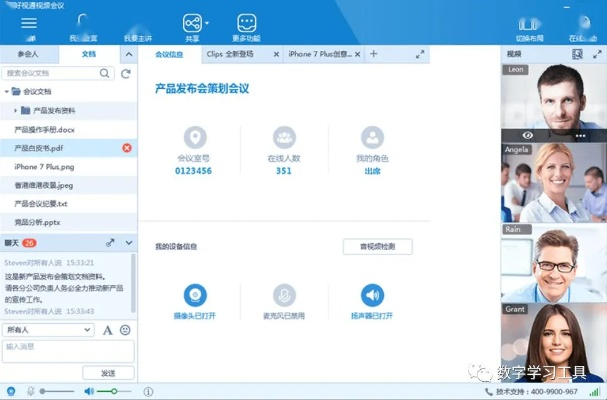Image resolution: width=607 pixels, height=400 pixels.
Task: Collapse the chat panel chevron
Action: 127,243
